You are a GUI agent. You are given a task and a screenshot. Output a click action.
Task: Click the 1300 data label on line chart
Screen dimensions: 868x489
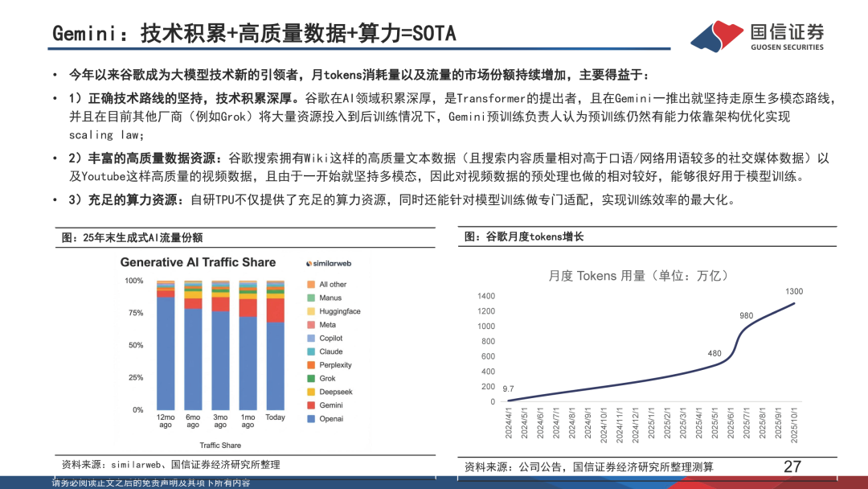(x=794, y=291)
